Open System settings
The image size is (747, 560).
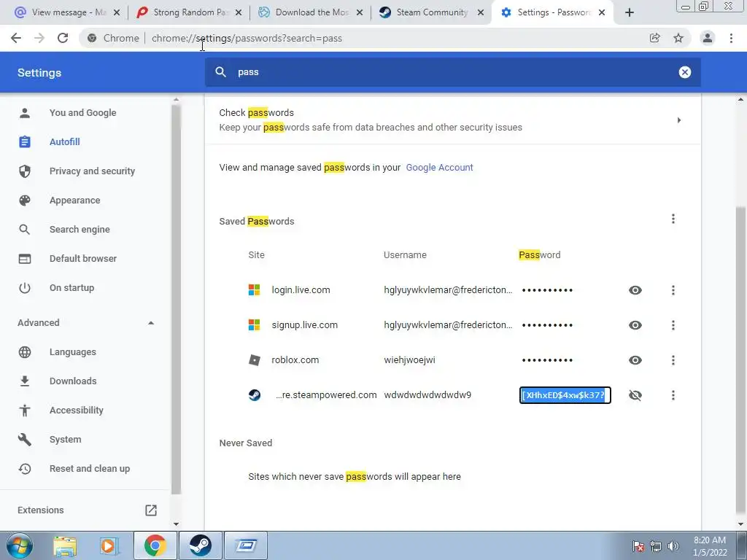coord(65,440)
